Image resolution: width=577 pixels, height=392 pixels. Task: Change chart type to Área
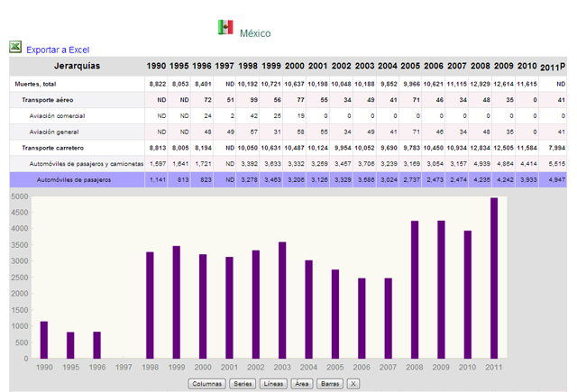(x=303, y=383)
